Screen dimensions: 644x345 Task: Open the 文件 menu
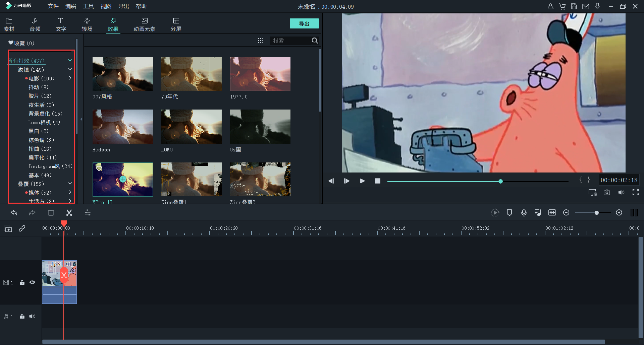click(53, 6)
